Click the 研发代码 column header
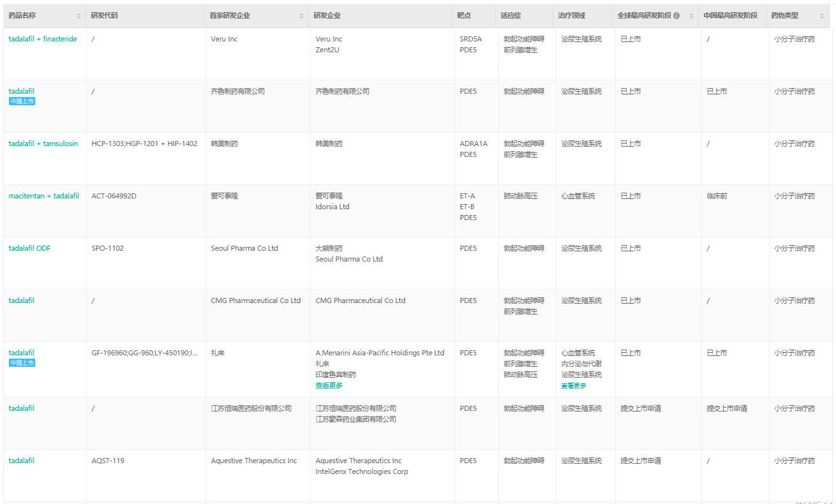The width and height of the screenshot is (836, 504). [x=105, y=16]
